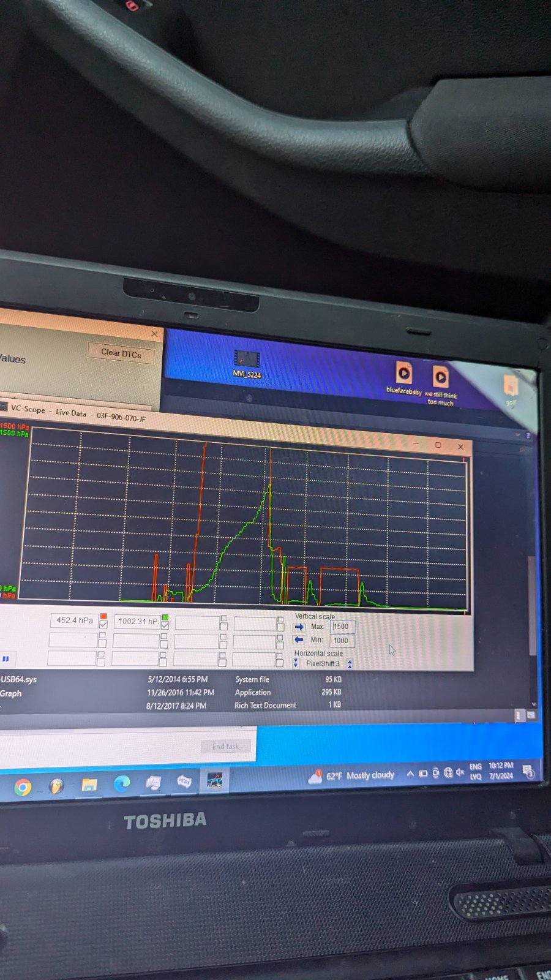Screen dimensions: 551x980
Task: Click the blue left arrow beside Min
Action: point(299,639)
